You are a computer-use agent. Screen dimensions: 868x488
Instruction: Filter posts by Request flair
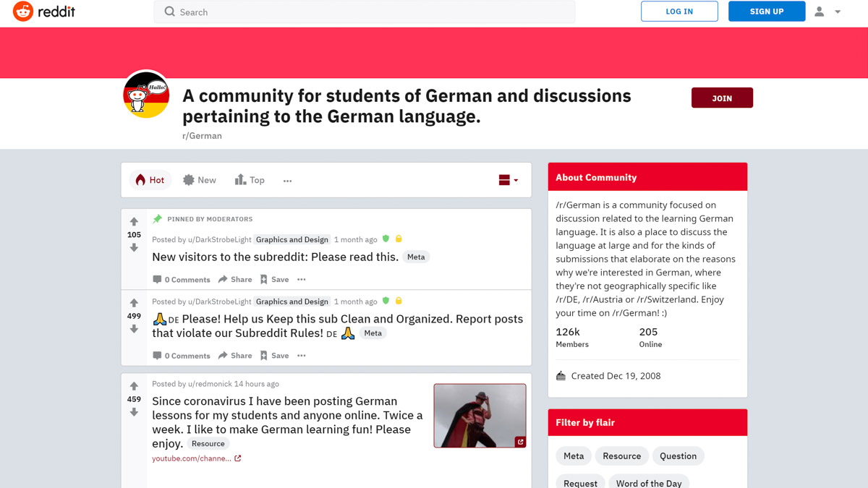580,481
